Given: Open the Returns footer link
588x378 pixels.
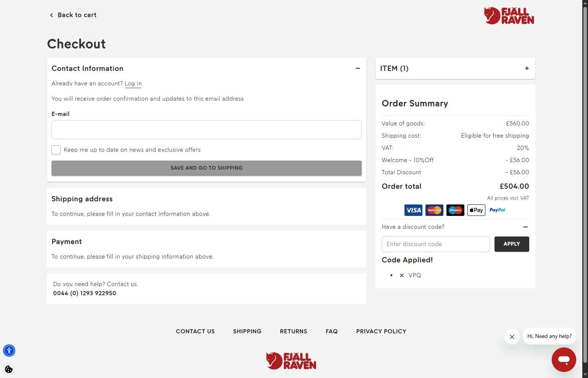Looking at the screenshot, I should tap(293, 331).
